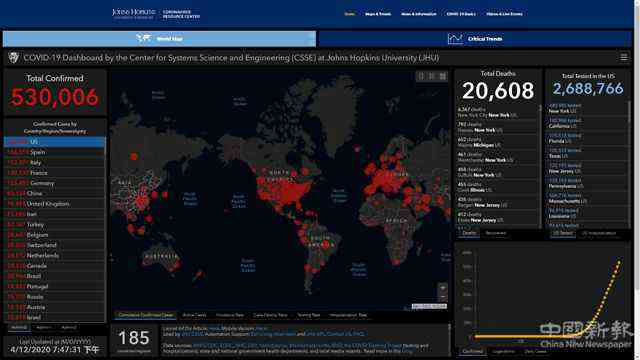
Task: Open the legend icon on the map
Action: 432,76
